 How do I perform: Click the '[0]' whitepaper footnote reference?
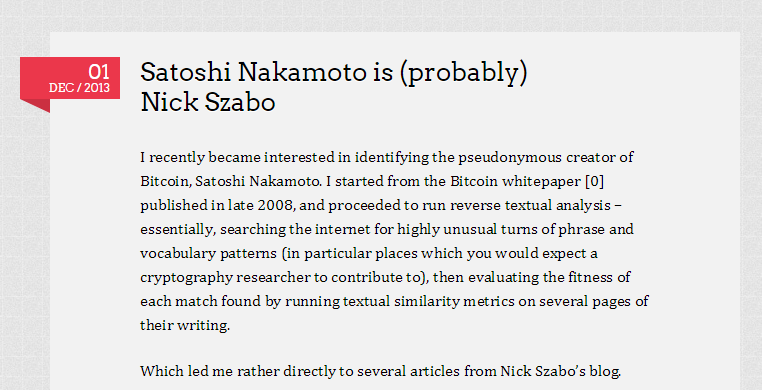point(595,181)
